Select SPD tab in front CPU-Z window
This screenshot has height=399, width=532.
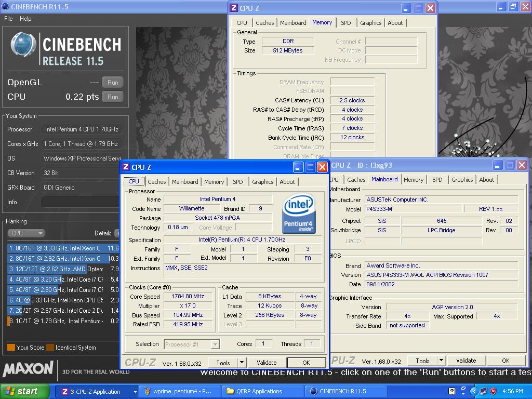(x=238, y=182)
